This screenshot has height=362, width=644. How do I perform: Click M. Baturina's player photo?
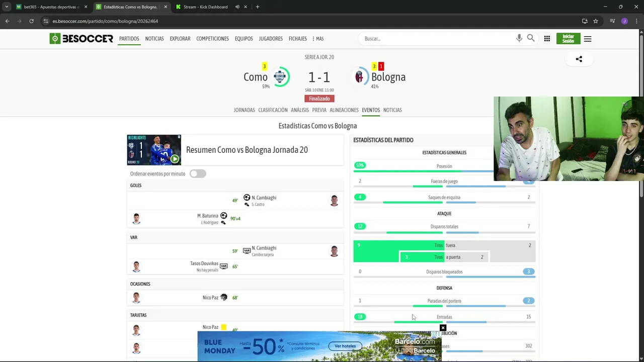tap(136, 219)
